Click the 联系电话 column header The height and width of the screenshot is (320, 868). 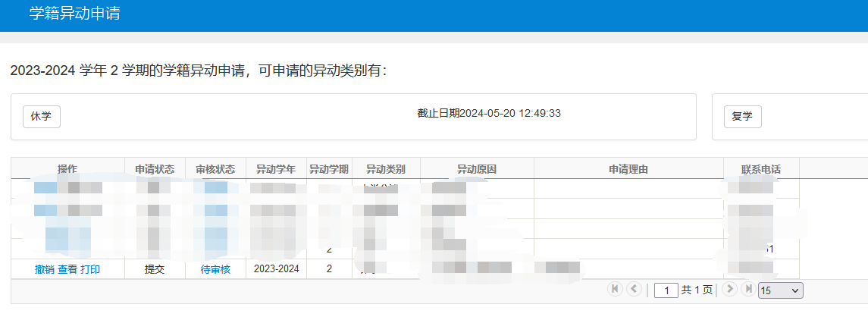(x=761, y=169)
